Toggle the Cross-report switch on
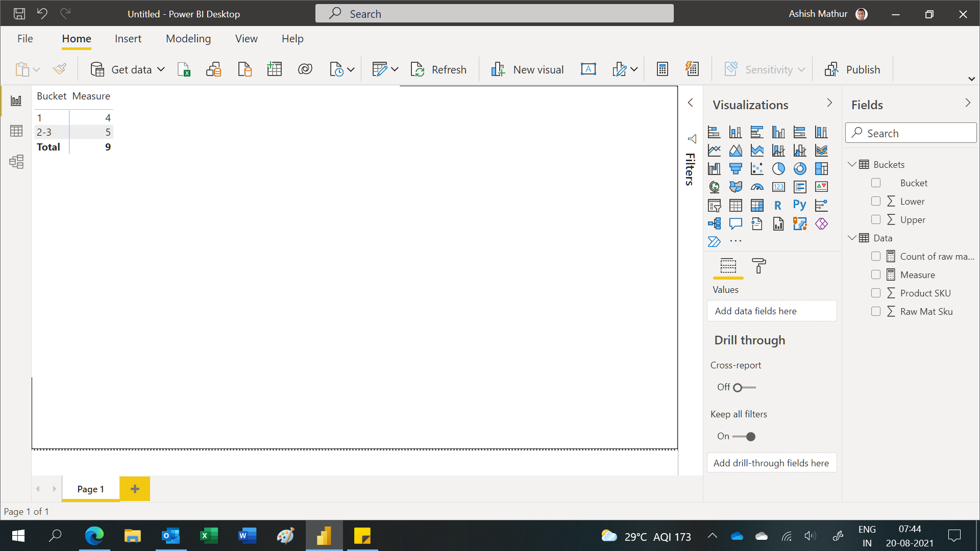The height and width of the screenshot is (551, 980). pyautogui.click(x=744, y=388)
